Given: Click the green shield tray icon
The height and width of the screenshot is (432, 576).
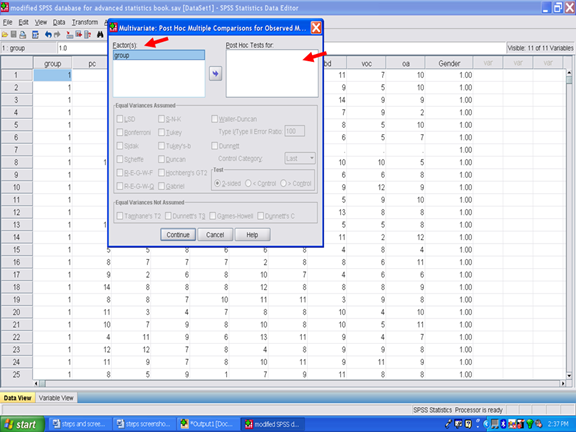Looking at the screenshot, I should [x=529, y=424].
